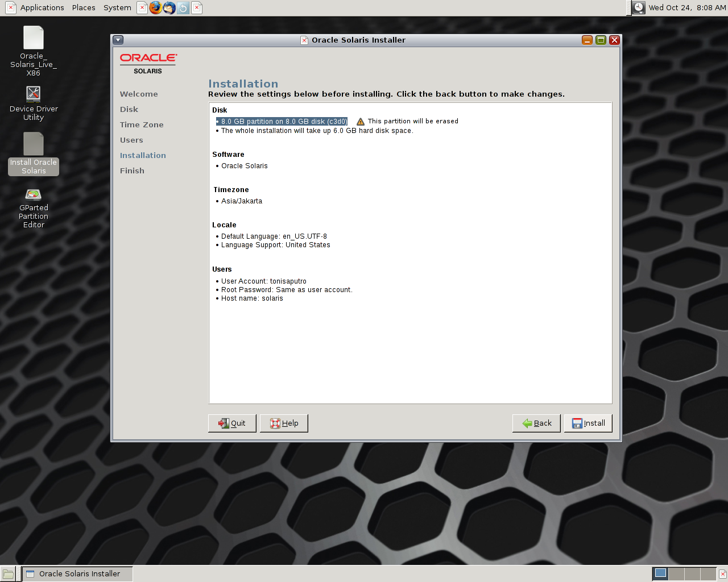Viewport: 728px width, 582px height.
Task: Open the Device Driver Utility
Action: pyautogui.click(x=33, y=94)
